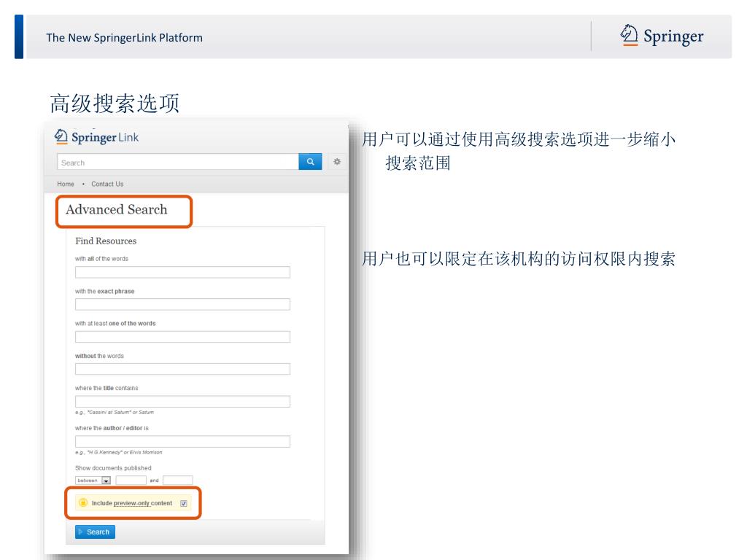The height and width of the screenshot is (560, 747).
Task: Click the 'with all of the words' field
Action: 182,272
